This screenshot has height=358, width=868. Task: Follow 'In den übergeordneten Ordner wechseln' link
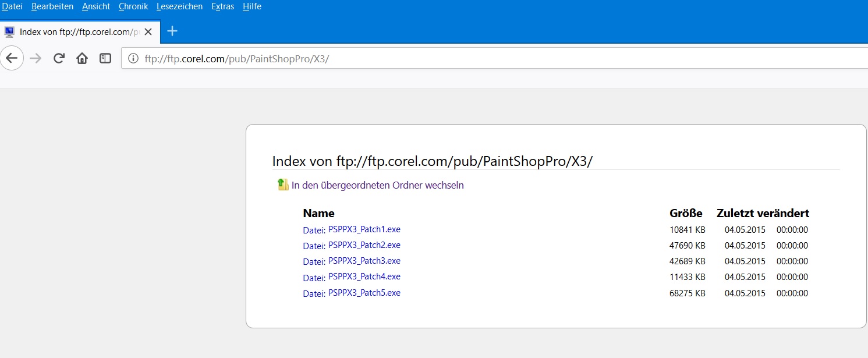click(x=378, y=185)
